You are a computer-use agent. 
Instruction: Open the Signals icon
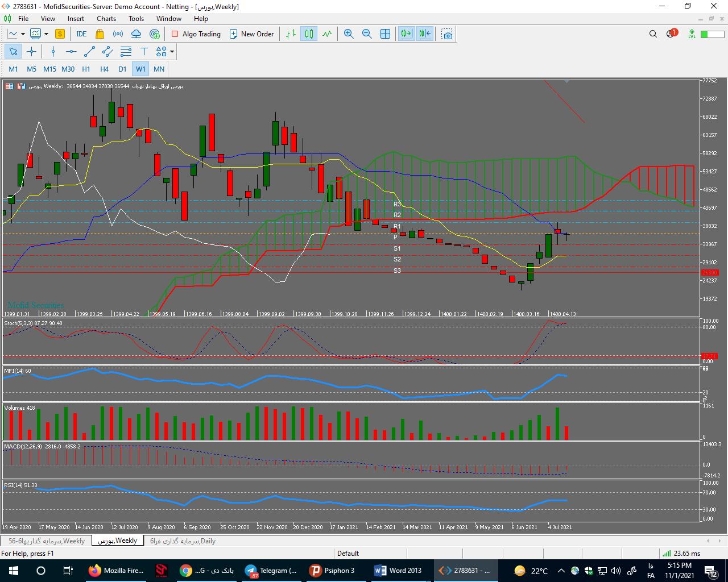[118, 34]
